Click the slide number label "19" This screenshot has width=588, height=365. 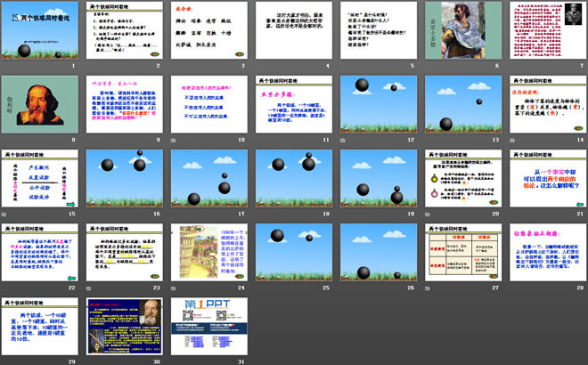click(x=411, y=214)
